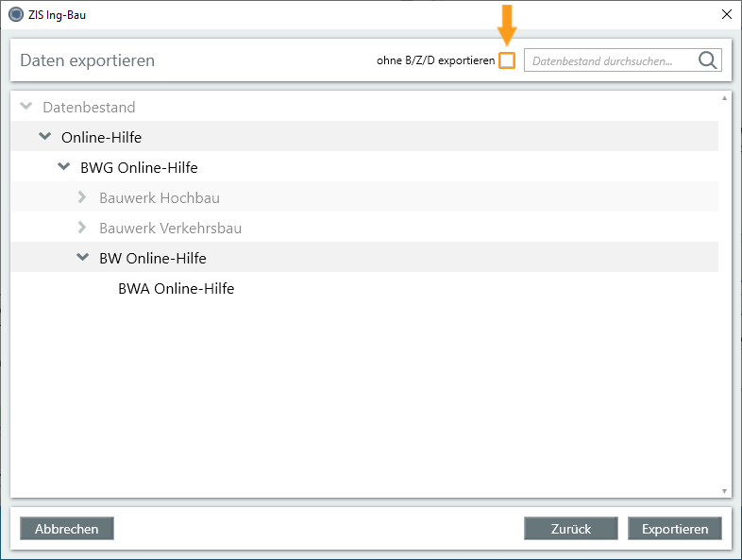Enable 'ohne B/Z/D exportieren' checkbox

[x=507, y=60]
